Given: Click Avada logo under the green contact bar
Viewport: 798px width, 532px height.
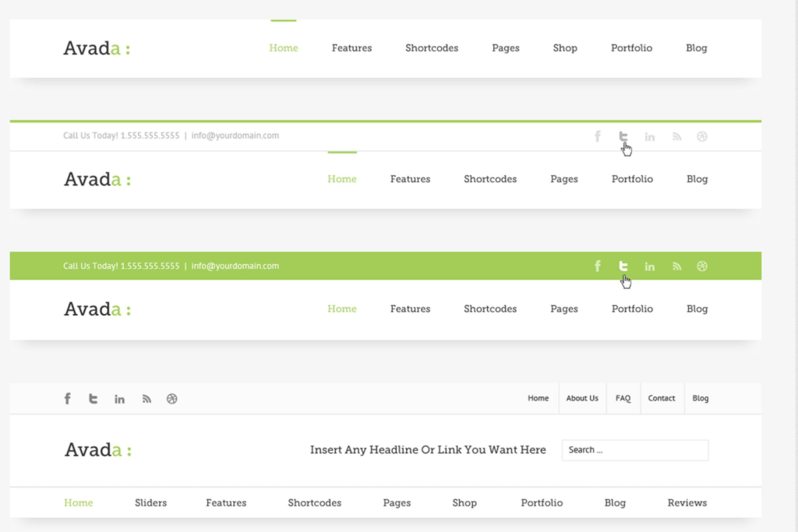Looking at the screenshot, I should tap(97, 308).
